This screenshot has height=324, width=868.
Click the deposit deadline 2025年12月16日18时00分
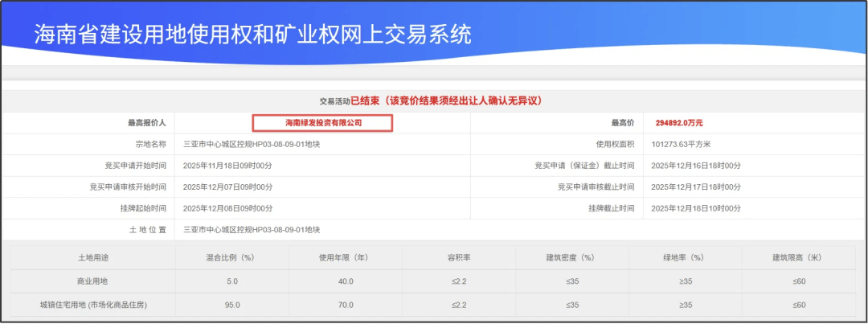[x=695, y=165]
